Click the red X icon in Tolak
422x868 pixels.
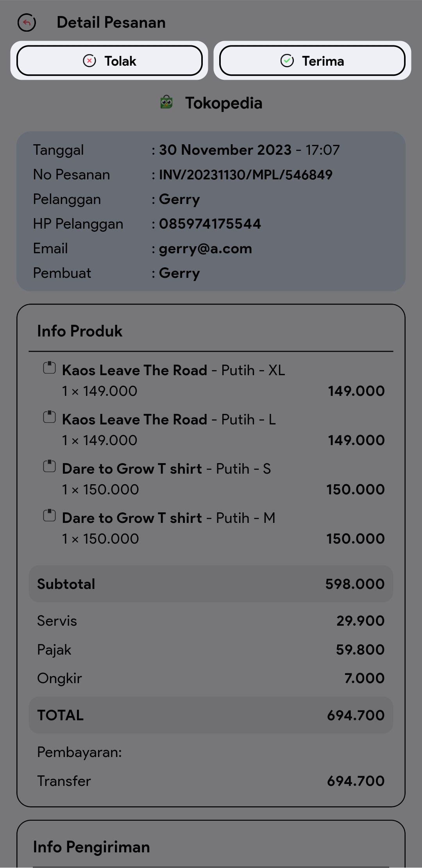[x=89, y=61]
